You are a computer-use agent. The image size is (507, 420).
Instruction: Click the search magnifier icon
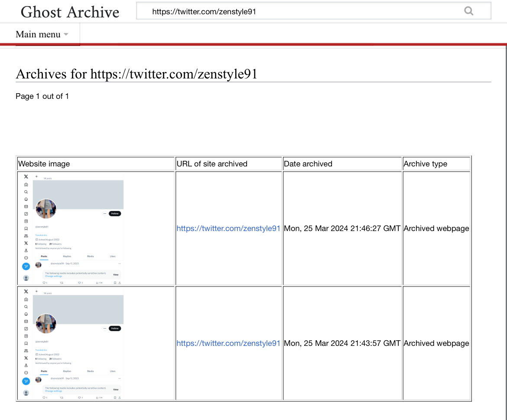[468, 11]
